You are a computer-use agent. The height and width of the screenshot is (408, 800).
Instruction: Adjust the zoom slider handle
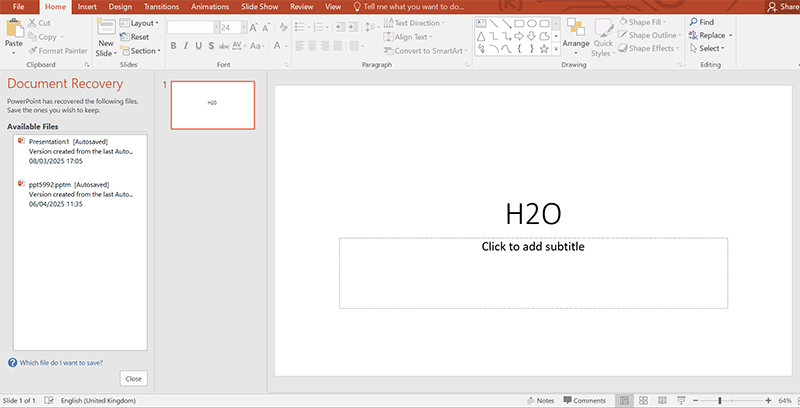click(x=720, y=400)
